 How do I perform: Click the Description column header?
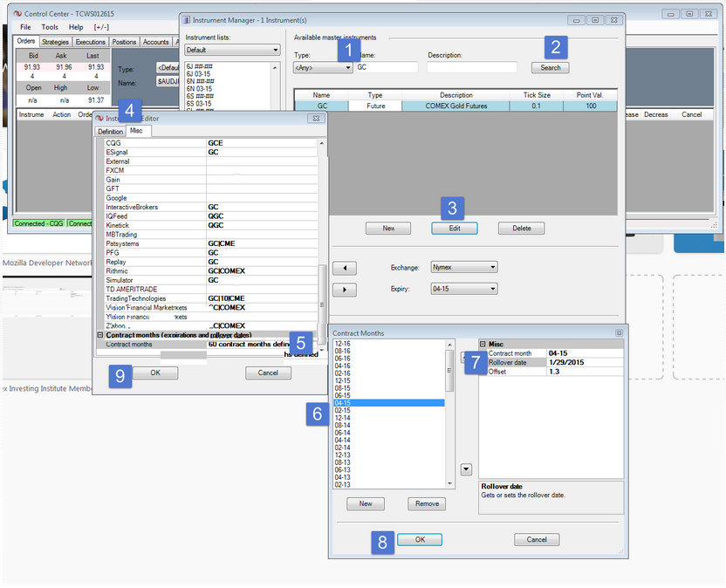pyautogui.click(x=456, y=95)
